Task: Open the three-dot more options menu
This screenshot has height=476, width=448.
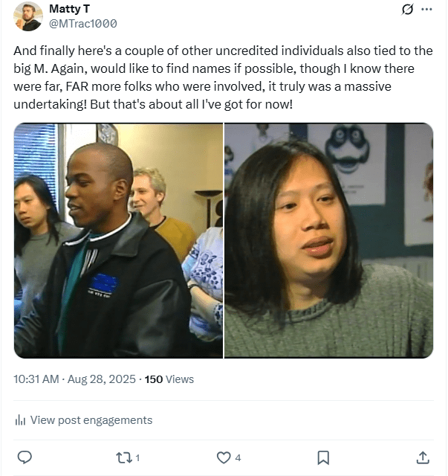Action: [426, 10]
